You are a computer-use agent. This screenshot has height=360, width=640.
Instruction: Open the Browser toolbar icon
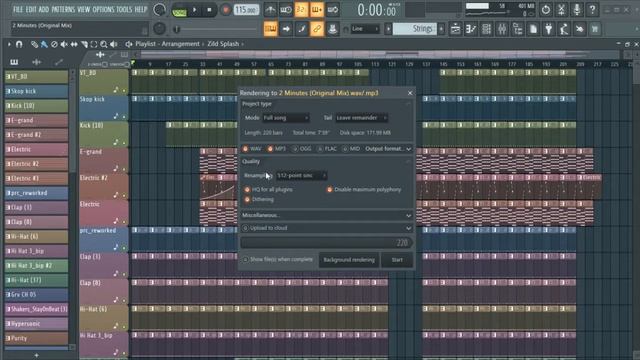(x=517, y=29)
